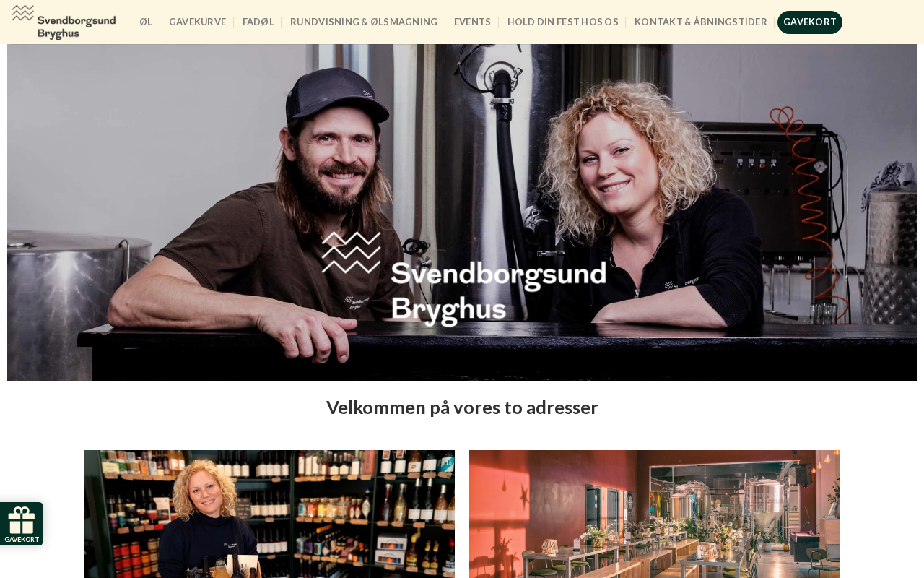Click the dark Gavekort button in header
Image resolution: width=924 pixels, height=578 pixels.
tap(809, 22)
